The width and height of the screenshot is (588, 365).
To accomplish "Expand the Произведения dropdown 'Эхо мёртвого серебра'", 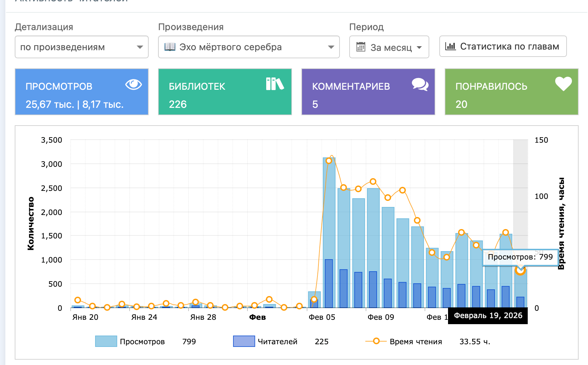I will coord(249,47).
